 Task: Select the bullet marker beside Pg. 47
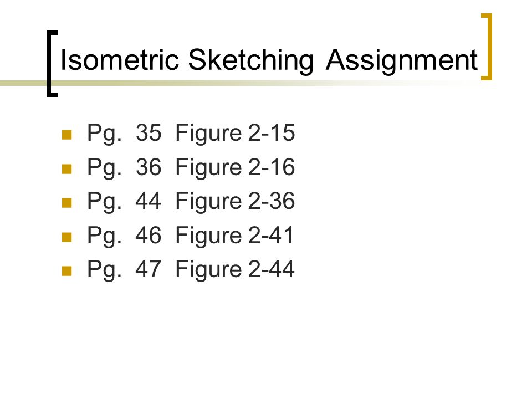67,271
